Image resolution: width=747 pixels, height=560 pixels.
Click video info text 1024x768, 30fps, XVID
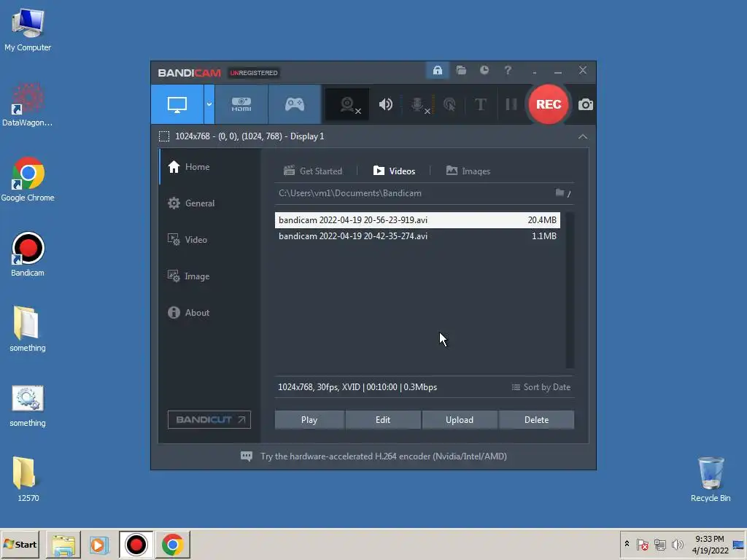click(x=357, y=387)
